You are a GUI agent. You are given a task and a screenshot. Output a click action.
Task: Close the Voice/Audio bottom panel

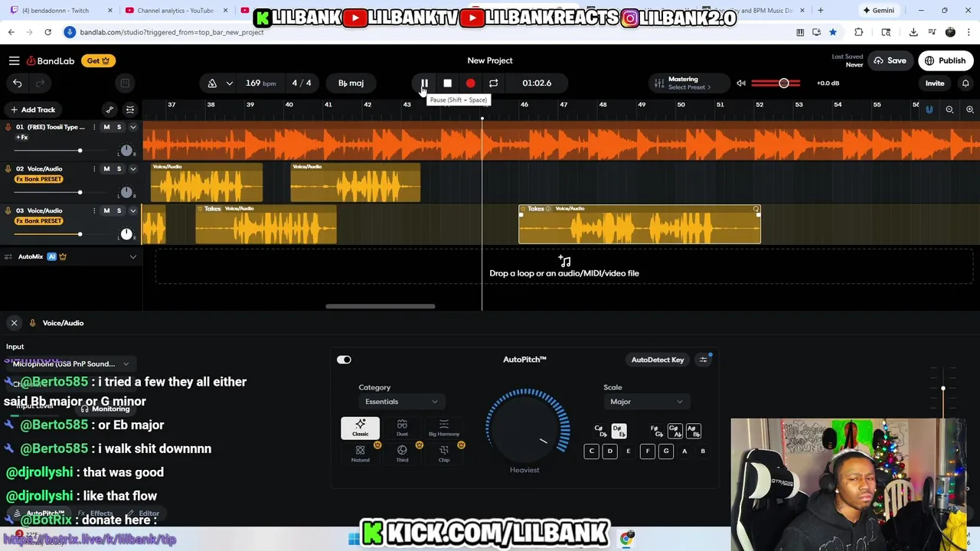point(14,323)
